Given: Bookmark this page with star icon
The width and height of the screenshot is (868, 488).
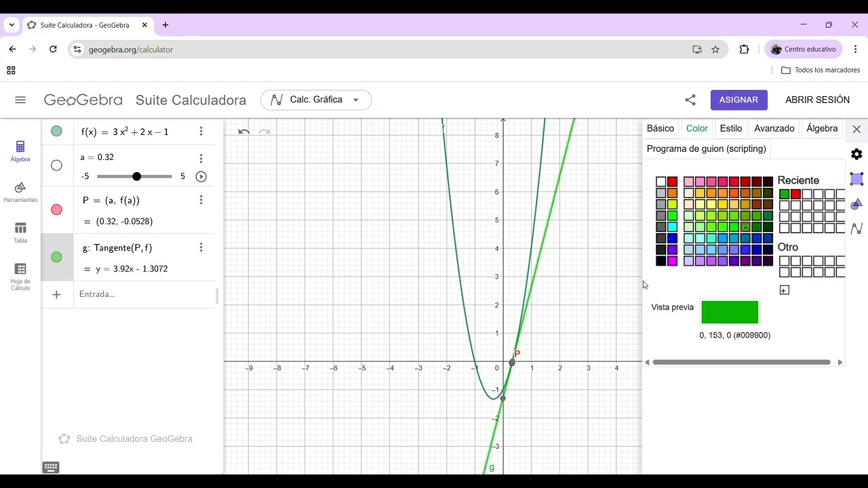Looking at the screenshot, I should coord(715,49).
